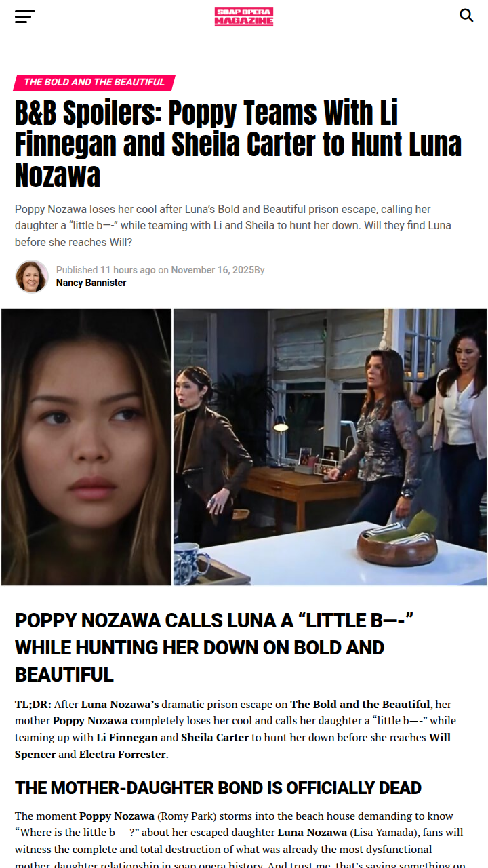
Task: Open the search magnifier icon
Action: pos(466,16)
